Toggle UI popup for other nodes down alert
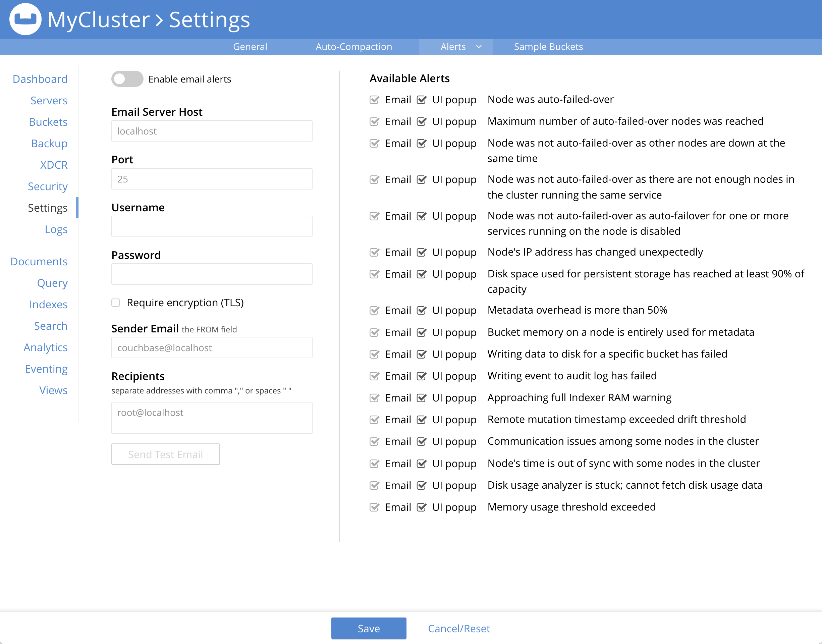 422,144
